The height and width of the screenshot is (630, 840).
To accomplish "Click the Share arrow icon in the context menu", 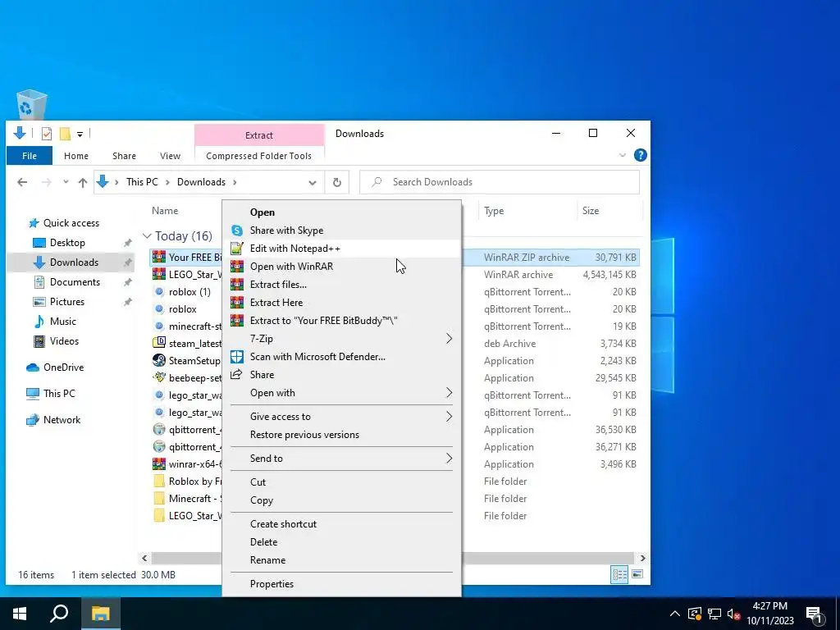I will (x=236, y=374).
